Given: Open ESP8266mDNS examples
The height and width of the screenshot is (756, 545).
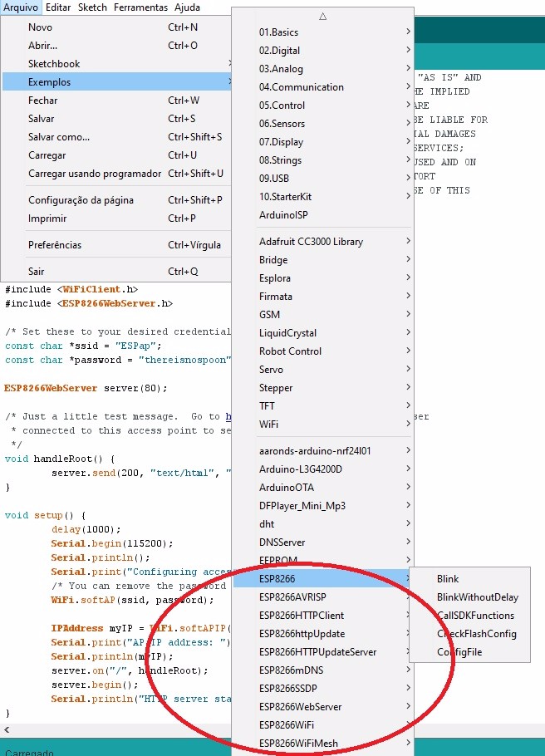Looking at the screenshot, I should click(x=322, y=670).
